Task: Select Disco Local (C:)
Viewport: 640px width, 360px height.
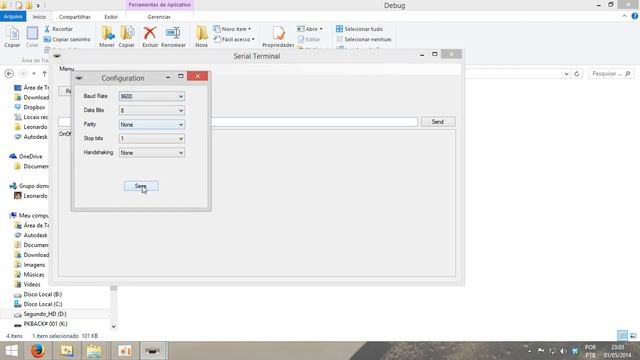Action: tap(38, 304)
